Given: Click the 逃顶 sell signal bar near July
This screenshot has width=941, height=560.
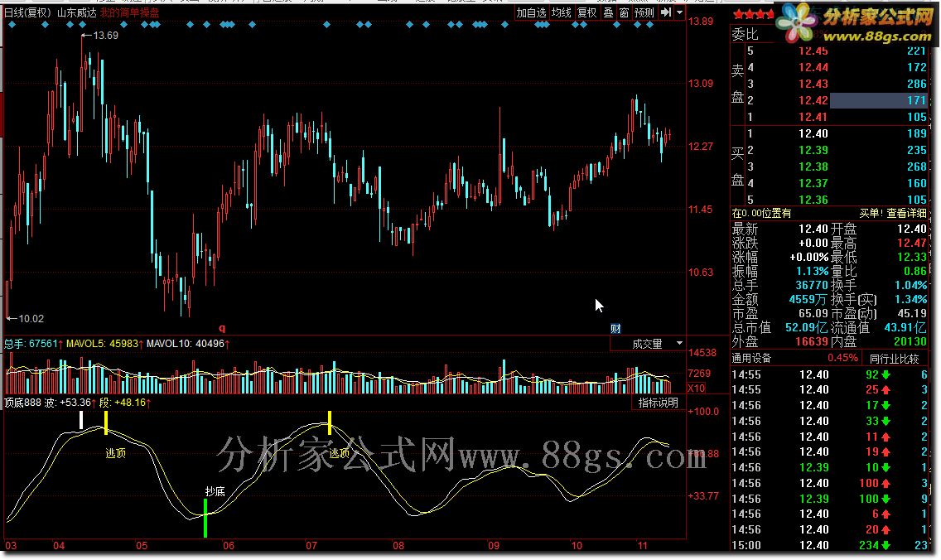Looking at the screenshot, I should click(x=330, y=422).
